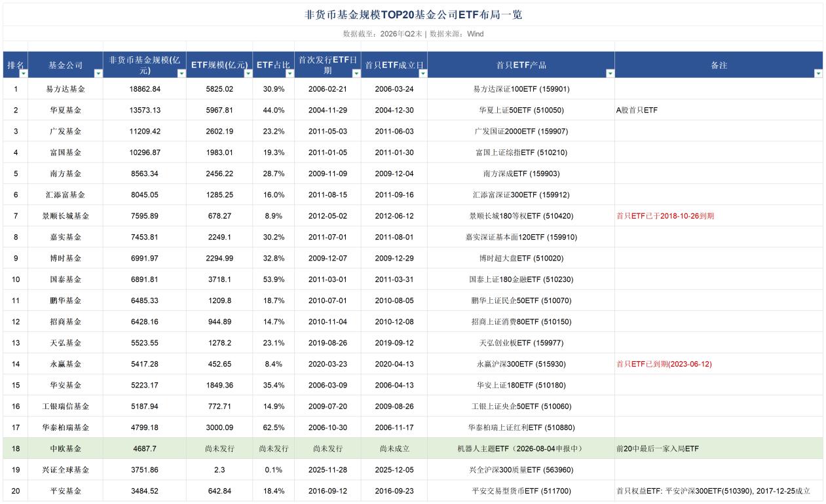Click the 华夏上证50ETF (510050) cell
This screenshot has width=826, height=504.
click(521, 110)
